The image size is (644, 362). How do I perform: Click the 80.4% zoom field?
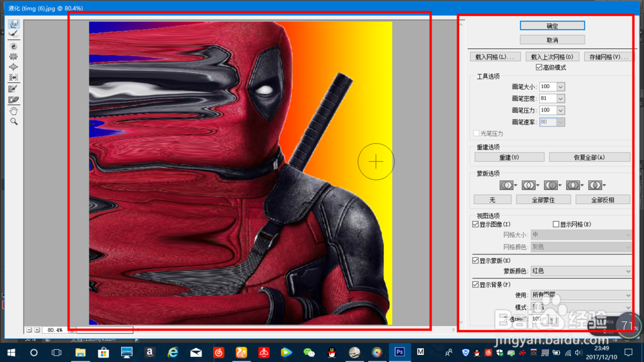click(x=55, y=330)
